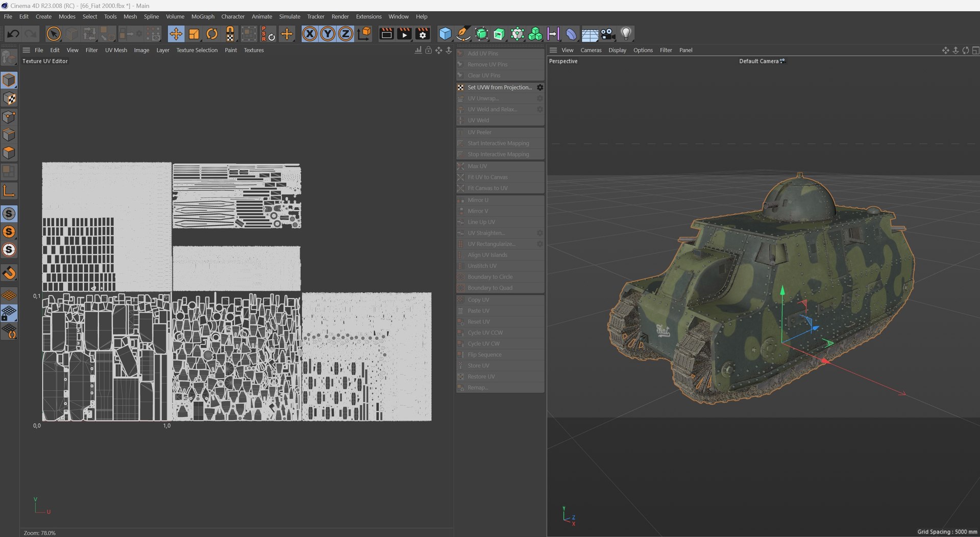This screenshot has width=980, height=537.
Task: Open the Spline menu
Action: [151, 16]
